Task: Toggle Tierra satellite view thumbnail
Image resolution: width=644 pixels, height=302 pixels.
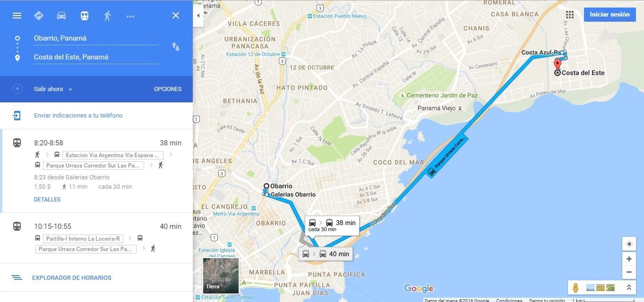Action: [221, 276]
